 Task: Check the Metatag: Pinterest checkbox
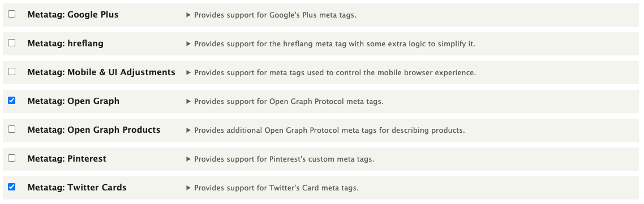pos(11,158)
